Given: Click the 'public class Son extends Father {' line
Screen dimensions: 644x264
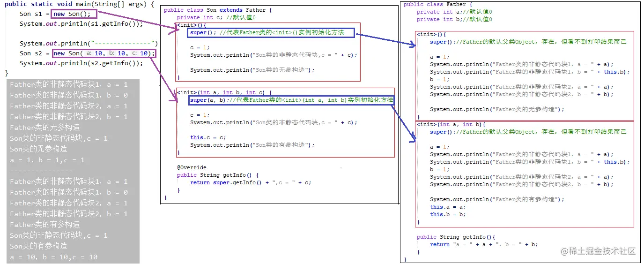Looking at the screenshot, I should [218, 10].
